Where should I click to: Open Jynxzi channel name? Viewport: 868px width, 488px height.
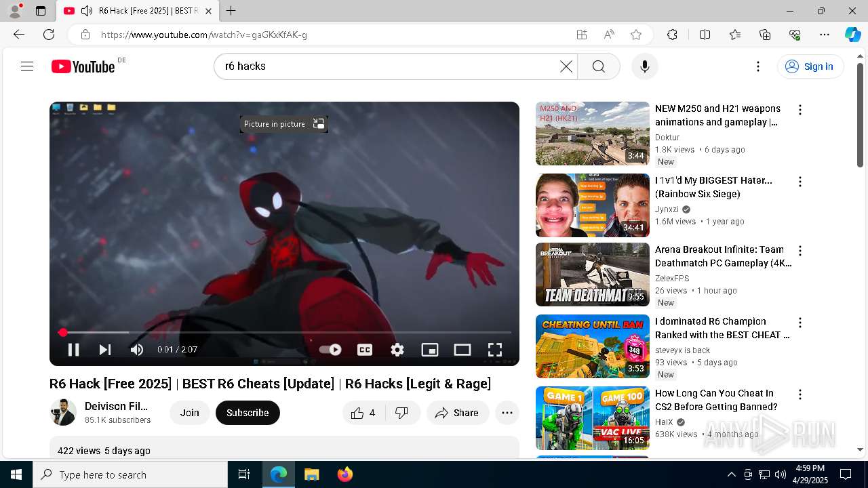667,209
